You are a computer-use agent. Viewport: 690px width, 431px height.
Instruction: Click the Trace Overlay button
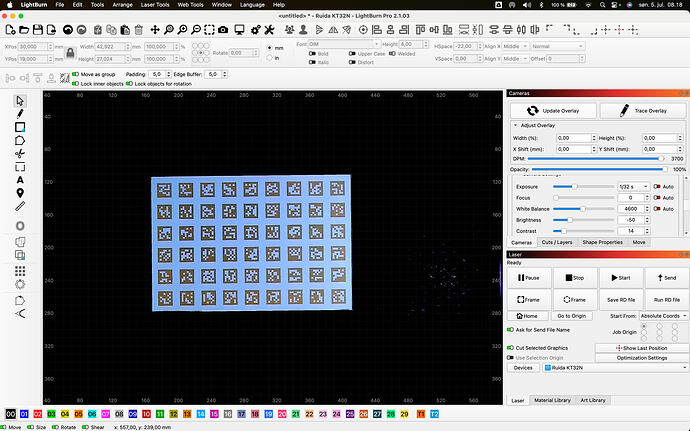tap(643, 111)
